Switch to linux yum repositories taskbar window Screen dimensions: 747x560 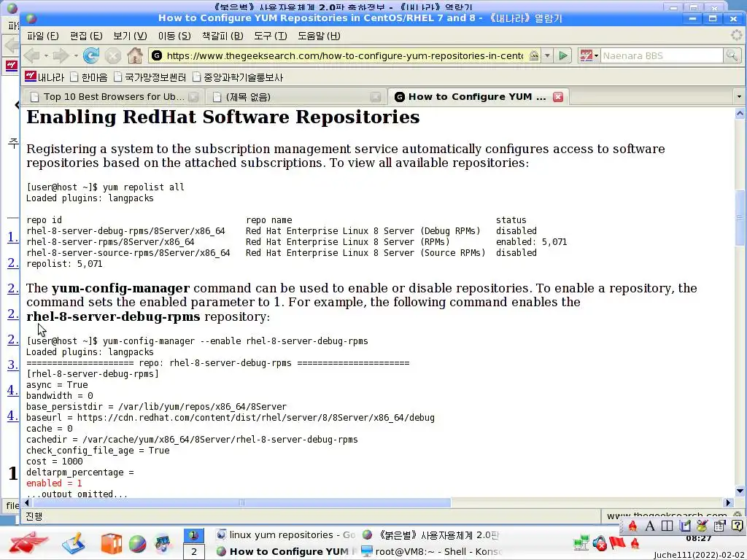pyautogui.click(x=286, y=535)
